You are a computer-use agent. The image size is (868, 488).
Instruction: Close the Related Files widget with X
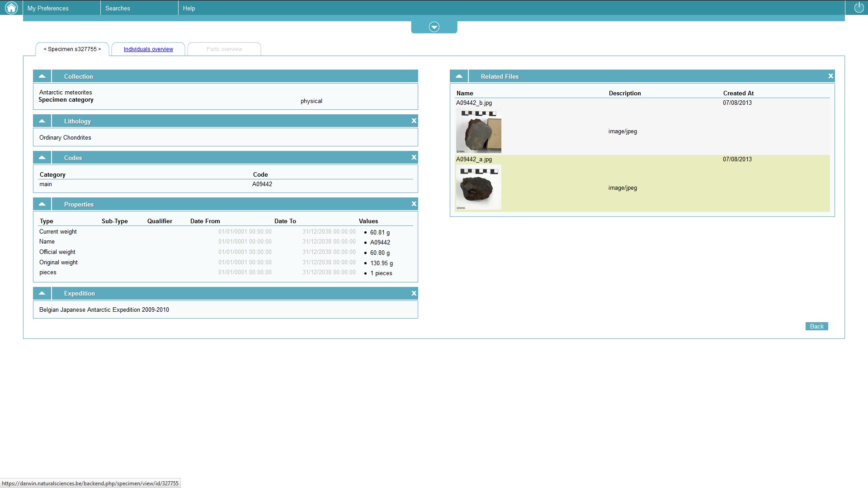pos(830,76)
